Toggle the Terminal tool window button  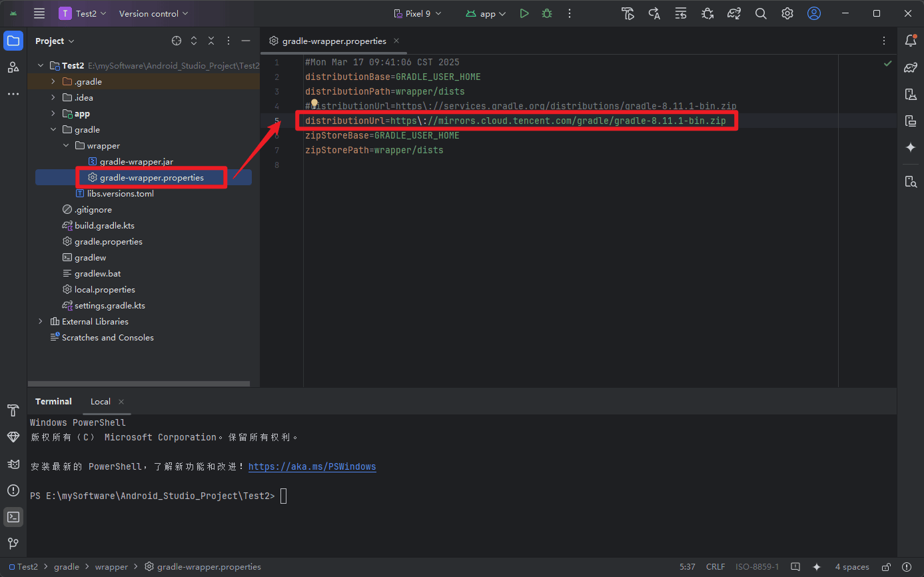pos(13,517)
